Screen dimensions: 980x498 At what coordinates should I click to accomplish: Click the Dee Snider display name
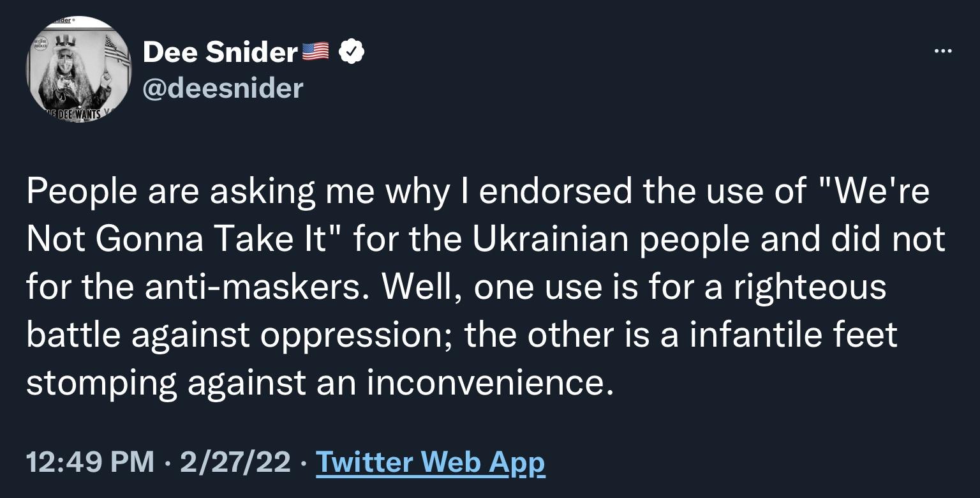click(220, 52)
